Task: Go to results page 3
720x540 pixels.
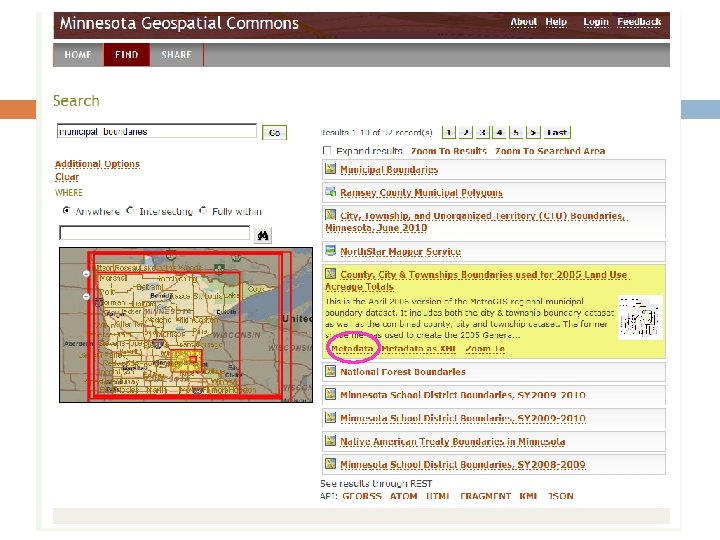Action: pyautogui.click(x=482, y=132)
